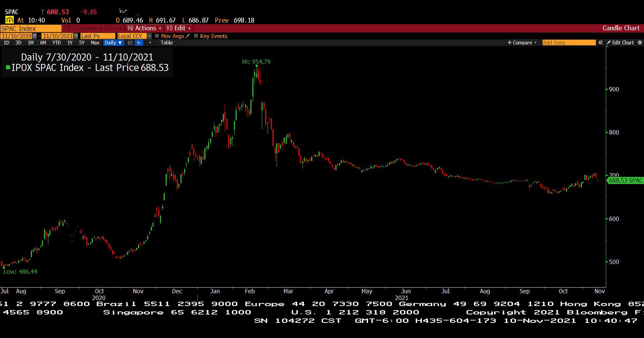Open the end date calendar picker
Viewport: 644px width, 338px height.
tap(76, 36)
